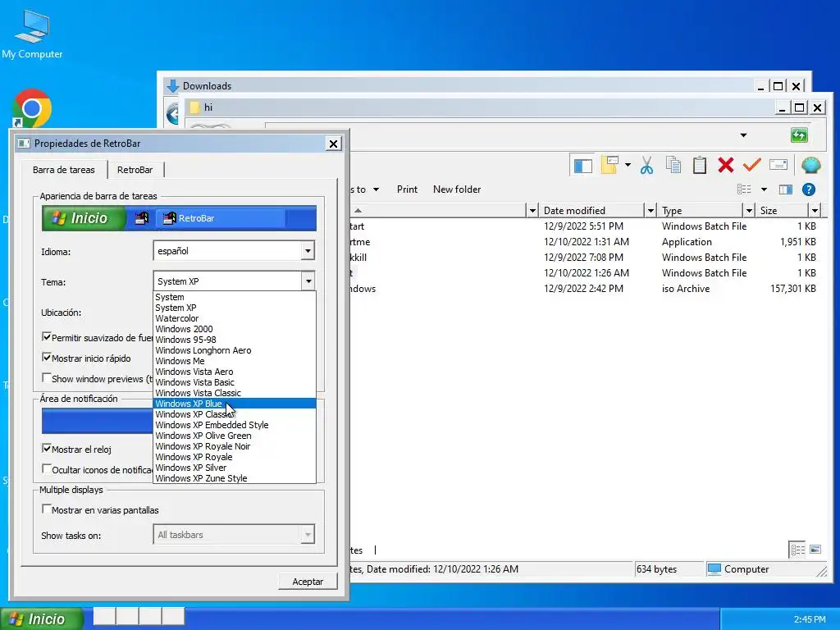840x630 pixels.
Task: Click the Back arrow in Downloads window
Action: tap(172, 114)
